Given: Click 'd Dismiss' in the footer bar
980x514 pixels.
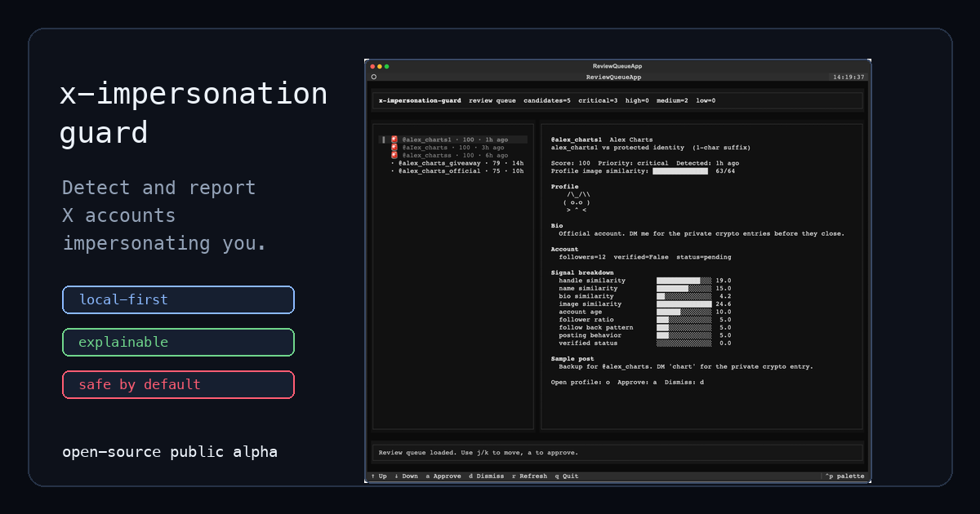Looking at the screenshot, I should [x=487, y=476].
